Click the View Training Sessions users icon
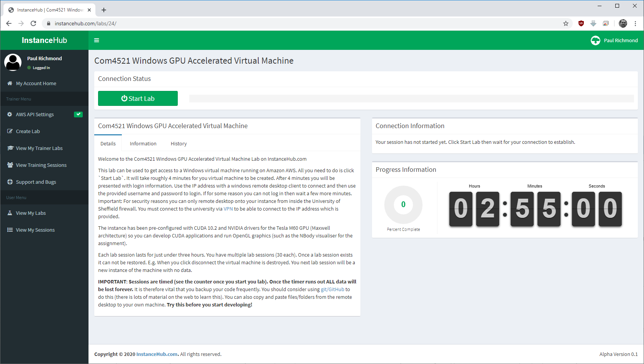The width and height of the screenshot is (644, 364). (10, 165)
